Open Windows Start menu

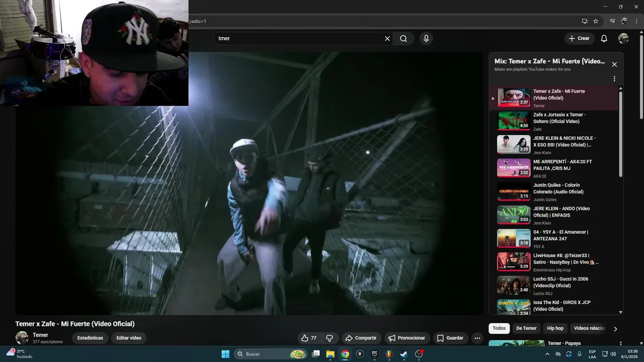(x=225, y=354)
